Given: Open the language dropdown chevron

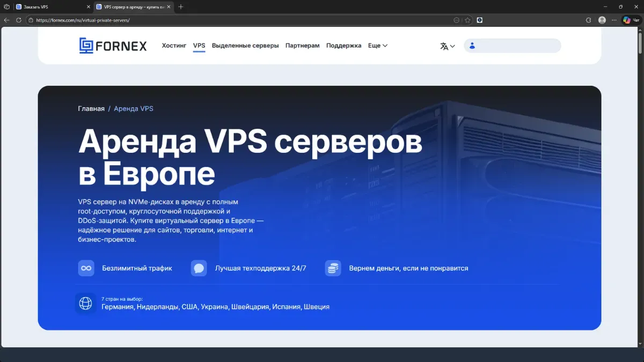Looking at the screenshot, I should click(x=452, y=46).
